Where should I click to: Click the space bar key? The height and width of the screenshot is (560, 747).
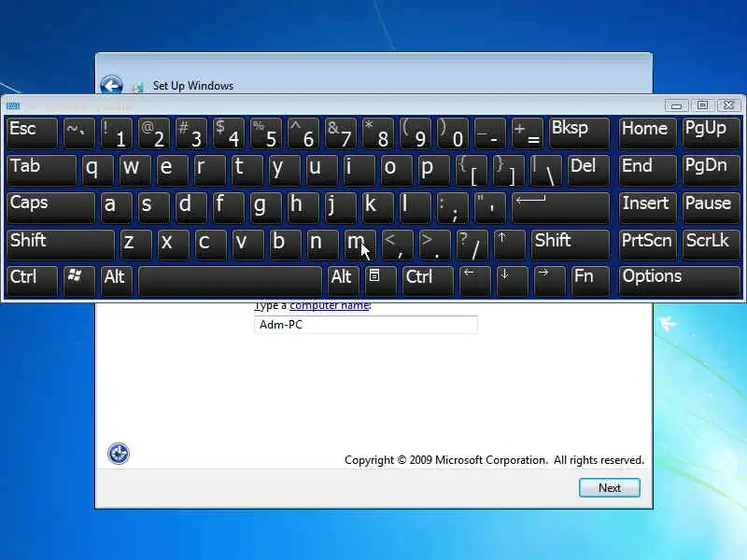[x=230, y=281]
